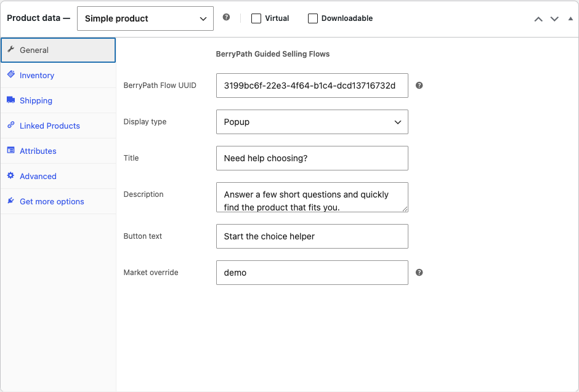
Task: Click the Market override label
Action: click(151, 273)
